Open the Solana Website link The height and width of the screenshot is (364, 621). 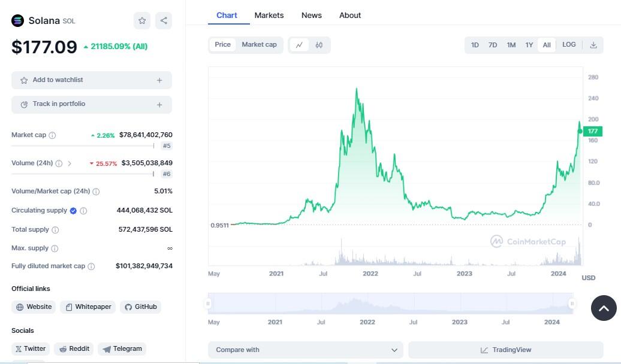tap(34, 307)
